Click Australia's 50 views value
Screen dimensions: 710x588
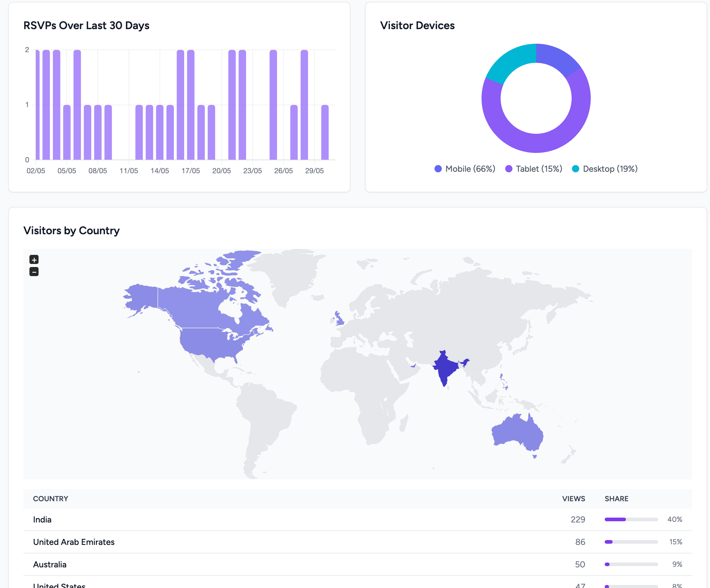[x=580, y=564]
